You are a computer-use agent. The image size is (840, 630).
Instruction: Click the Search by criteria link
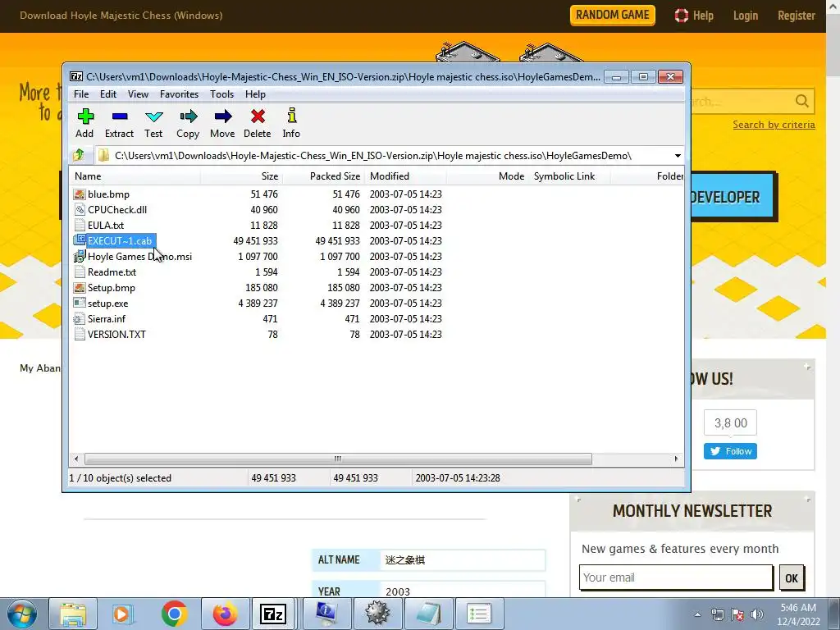(774, 125)
